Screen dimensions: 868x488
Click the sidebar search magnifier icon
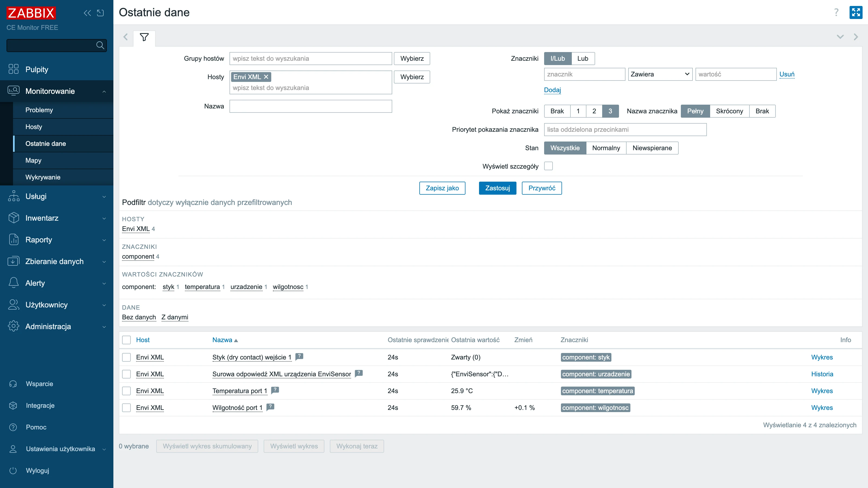click(x=100, y=45)
